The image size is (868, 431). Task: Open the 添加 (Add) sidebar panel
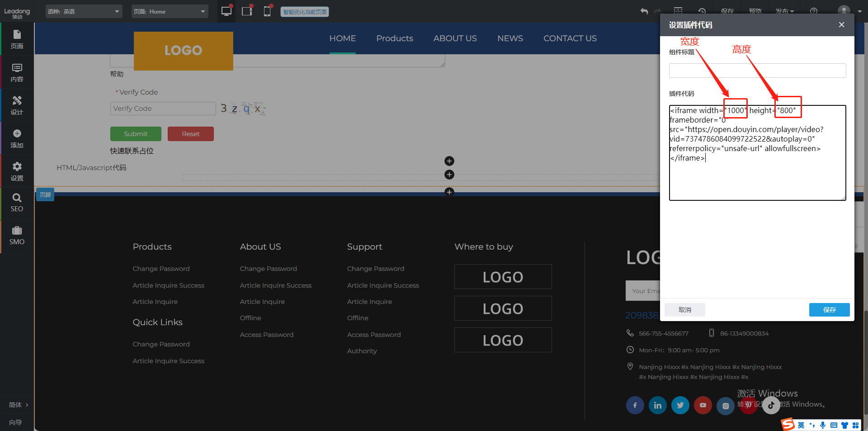17,138
